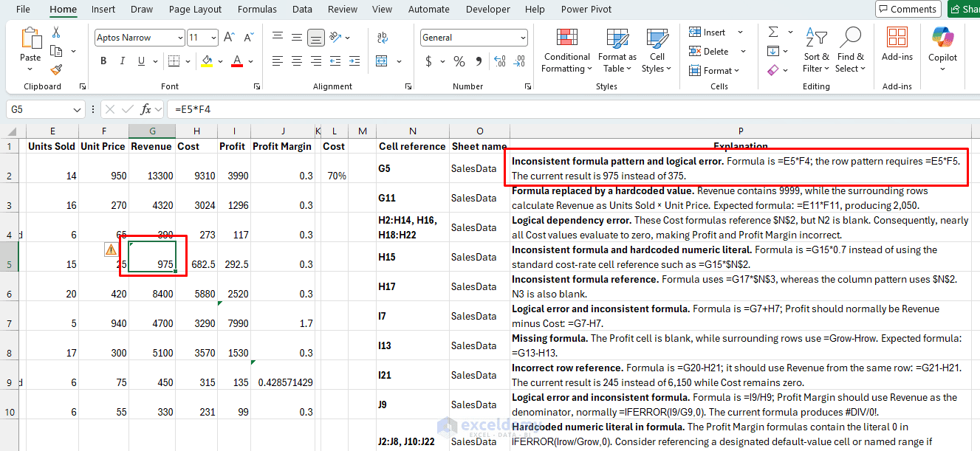Viewport: 980px width, 451px height.
Task: Toggle Underline formatting
Action: tap(141, 61)
